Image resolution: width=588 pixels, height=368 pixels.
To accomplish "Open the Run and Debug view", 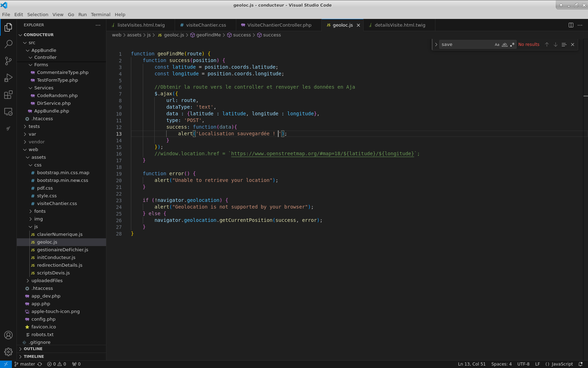I will [8, 78].
